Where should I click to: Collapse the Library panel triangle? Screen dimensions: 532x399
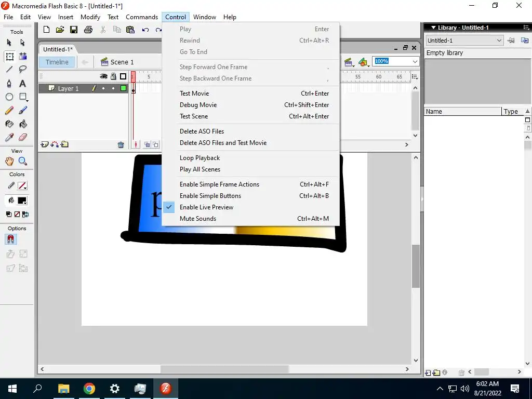(433, 28)
